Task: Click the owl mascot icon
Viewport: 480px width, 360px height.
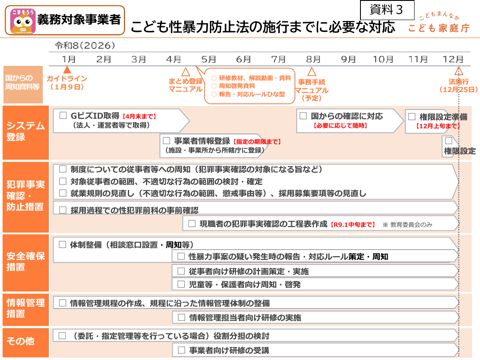Action: (x=22, y=21)
